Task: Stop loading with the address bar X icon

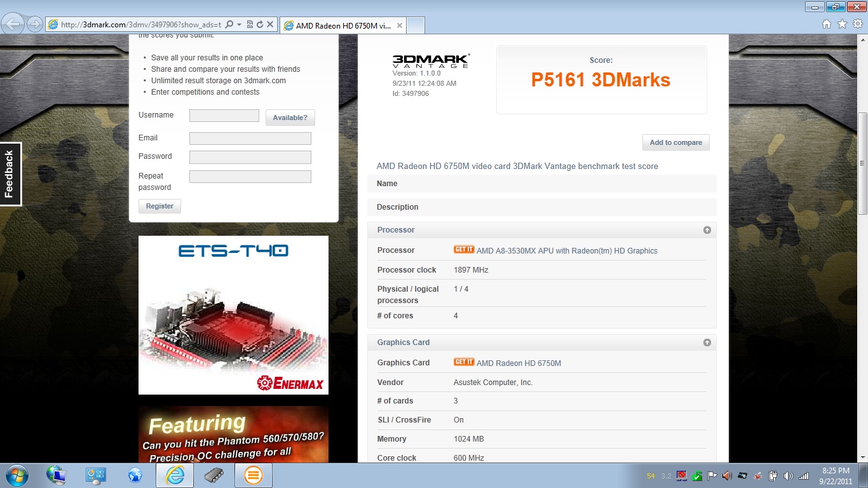Action: 269,24
